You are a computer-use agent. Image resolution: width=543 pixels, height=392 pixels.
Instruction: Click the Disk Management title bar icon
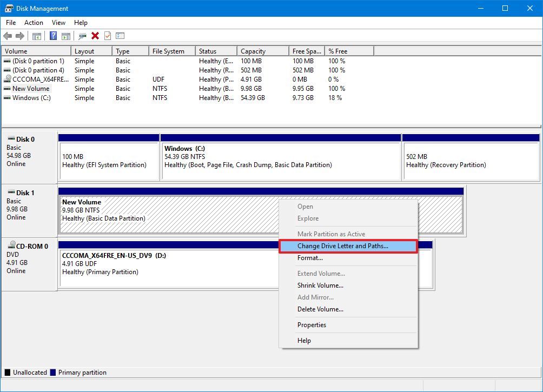pyautogui.click(x=8, y=8)
